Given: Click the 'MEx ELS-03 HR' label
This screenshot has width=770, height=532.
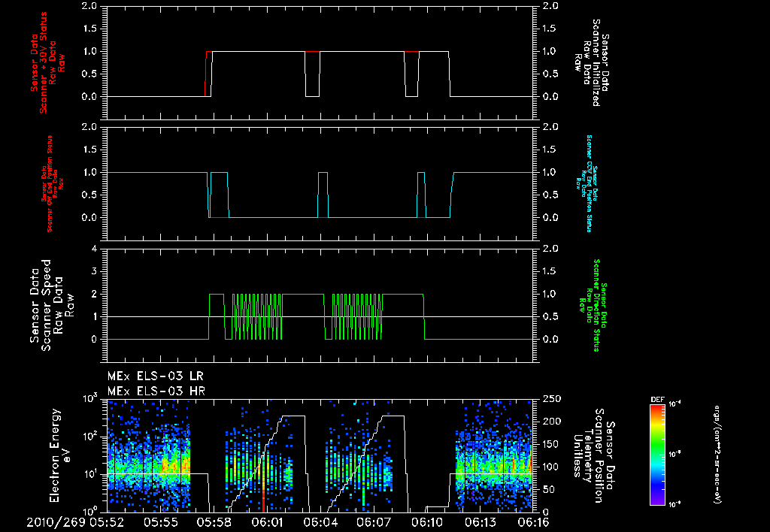Looking at the screenshot, I should pos(156,391).
